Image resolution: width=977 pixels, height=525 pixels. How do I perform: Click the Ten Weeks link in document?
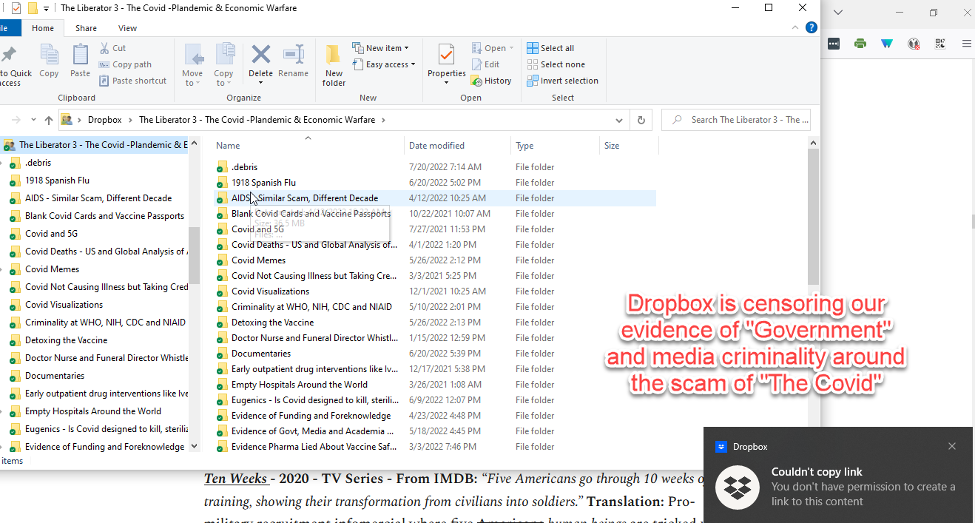click(236, 479)
